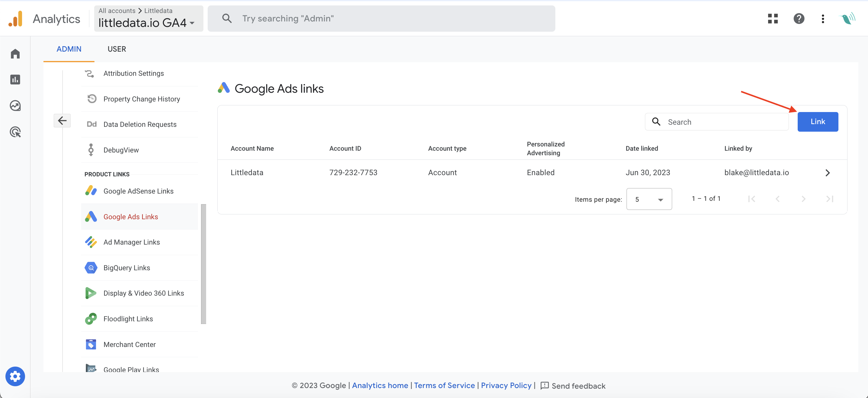Click the Account Name column header
Screen dimensions: 868x398
click(x=252, y=148)
